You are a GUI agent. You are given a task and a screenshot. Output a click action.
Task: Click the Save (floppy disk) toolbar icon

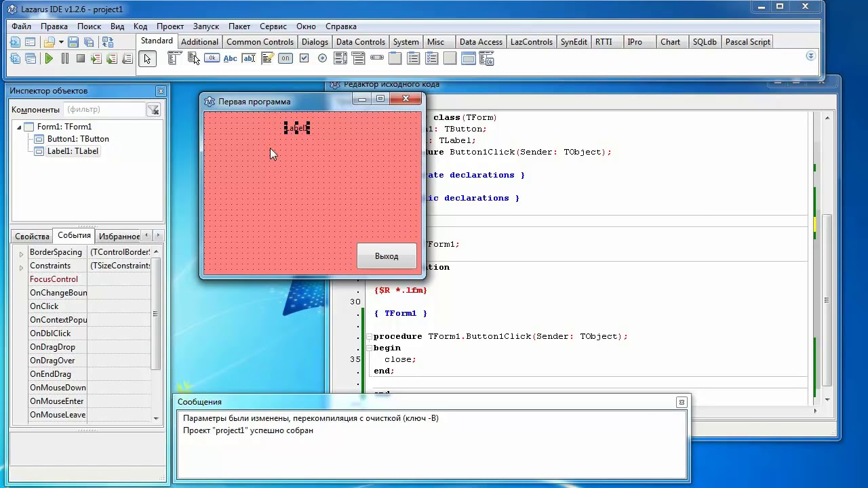click(73, 42)
